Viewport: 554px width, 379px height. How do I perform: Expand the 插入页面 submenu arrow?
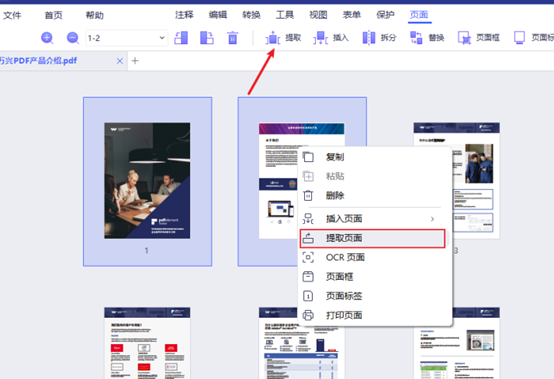tap(432, 219)
